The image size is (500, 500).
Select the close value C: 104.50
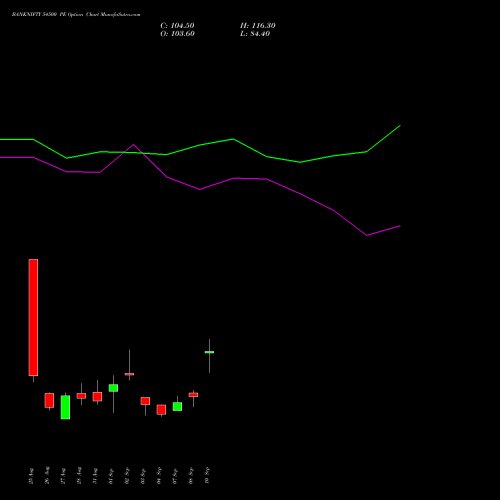[x=177, y=26]
